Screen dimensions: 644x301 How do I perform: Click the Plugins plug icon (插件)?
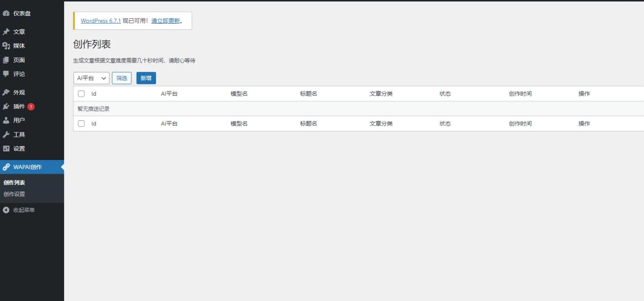point(6,107)
